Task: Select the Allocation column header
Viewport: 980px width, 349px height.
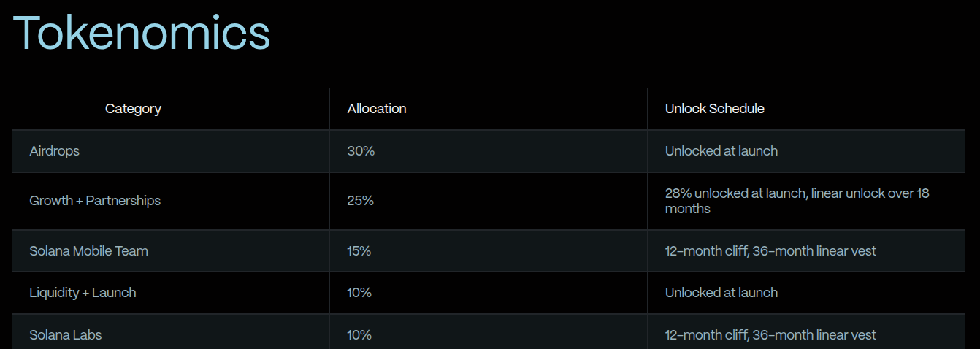Action: coord(377,109)
